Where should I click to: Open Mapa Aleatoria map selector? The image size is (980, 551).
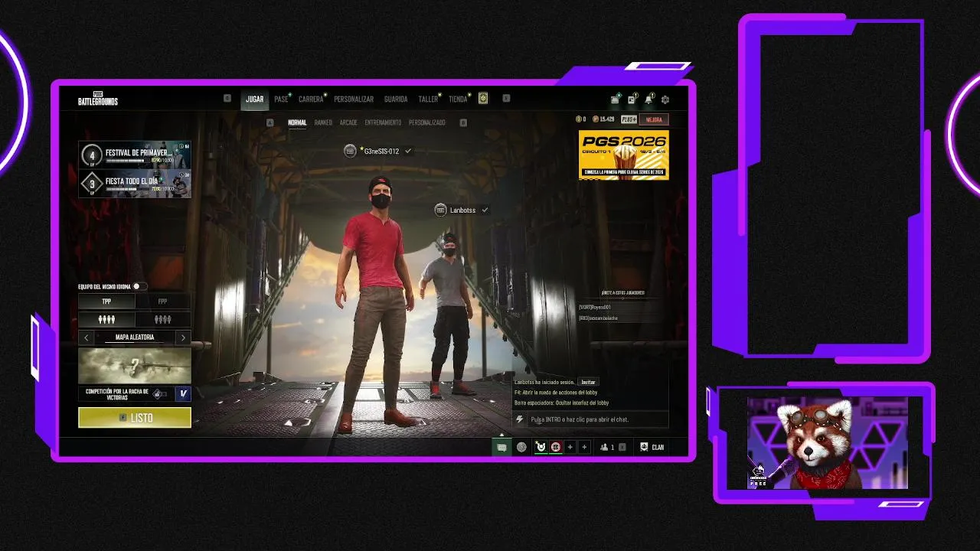point(135,337)
